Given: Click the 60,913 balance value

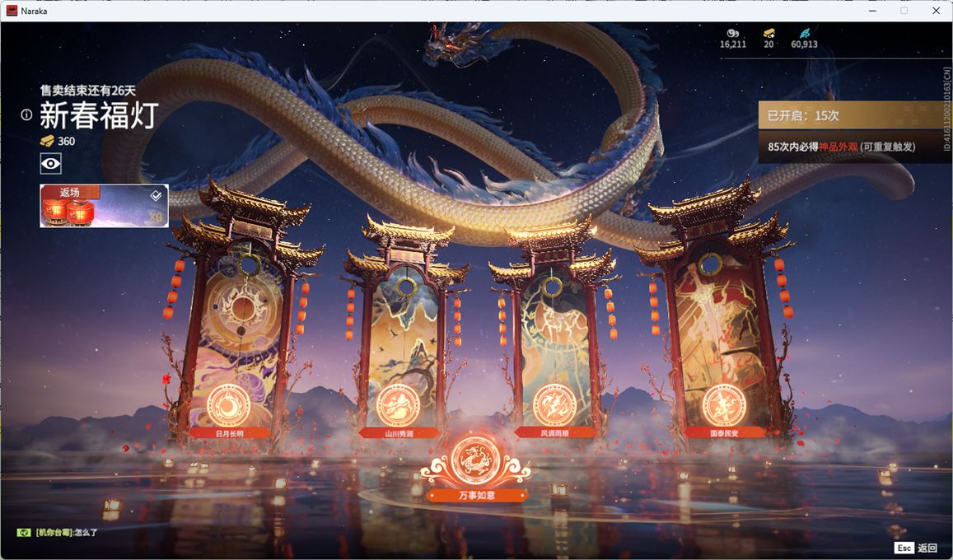Looking at the screenshot, I should [x=804, y=44].
